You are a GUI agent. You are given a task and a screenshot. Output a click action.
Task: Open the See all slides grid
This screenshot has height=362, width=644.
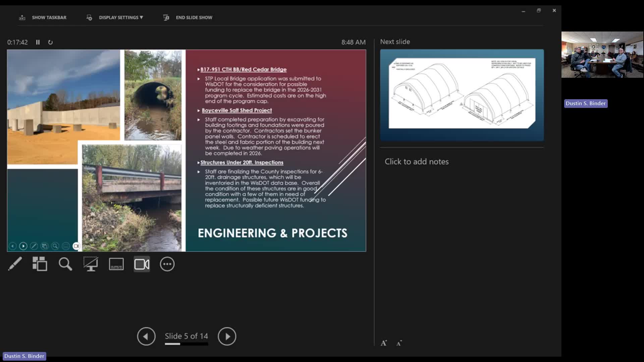click(40, 264)
